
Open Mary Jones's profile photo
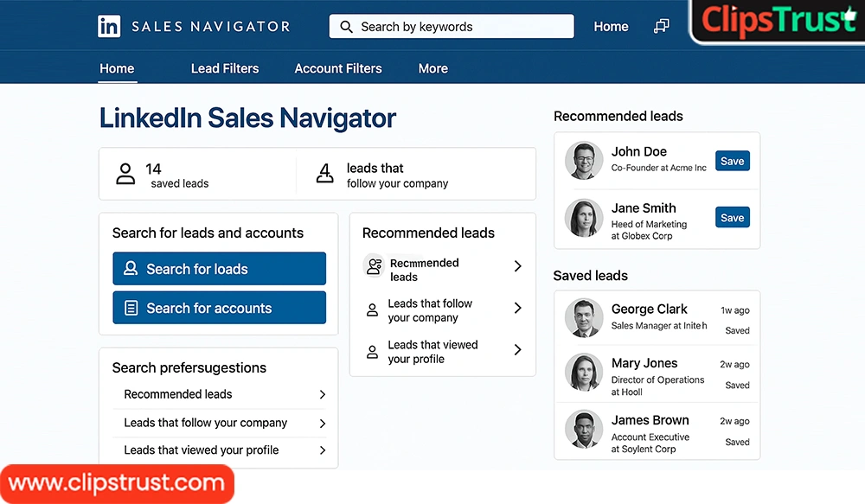pos(584,373)
